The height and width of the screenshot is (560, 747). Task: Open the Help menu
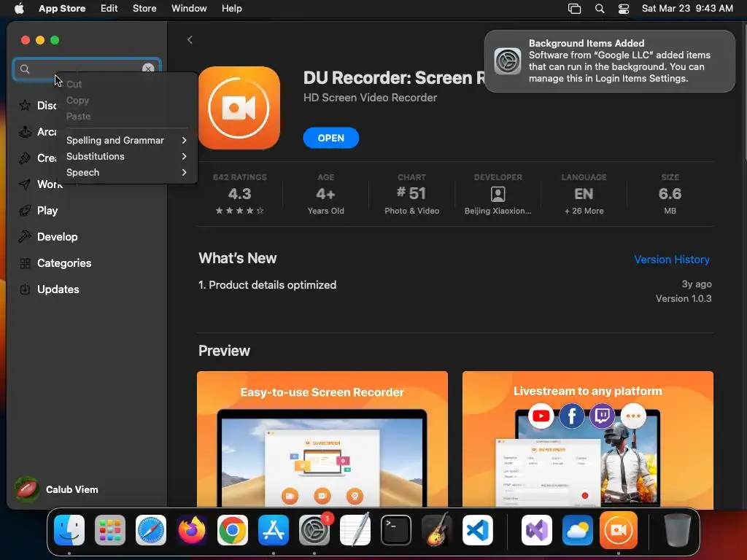point(231,9)
